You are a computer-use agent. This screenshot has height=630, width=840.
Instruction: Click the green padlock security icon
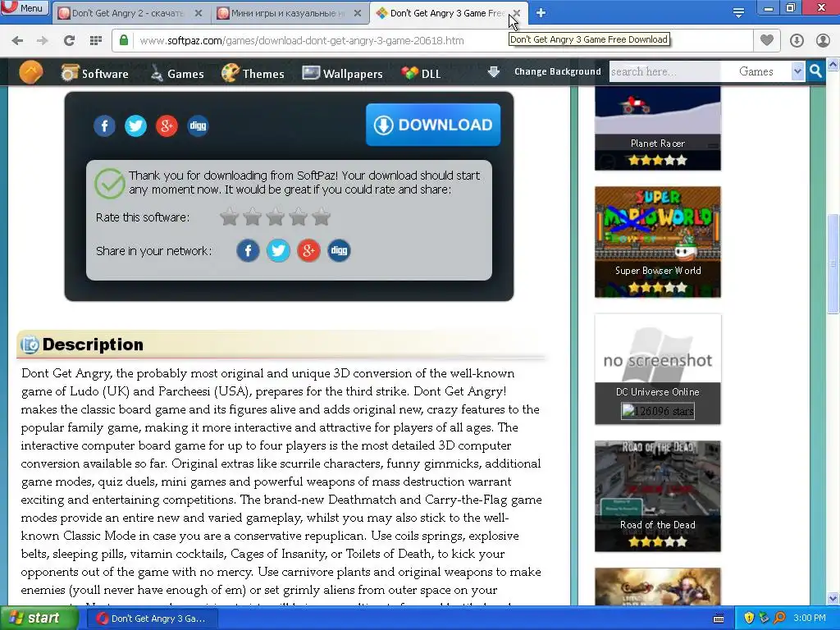point(124,40)
